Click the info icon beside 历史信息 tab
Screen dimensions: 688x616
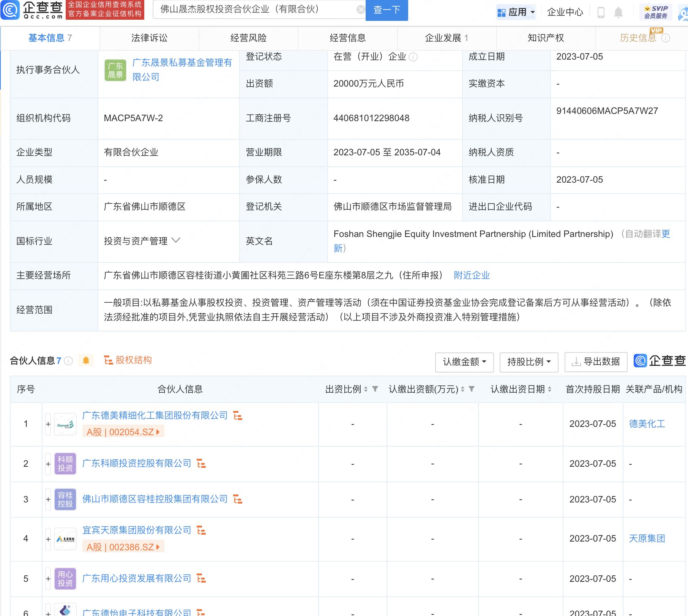click(x=666, y=38)
